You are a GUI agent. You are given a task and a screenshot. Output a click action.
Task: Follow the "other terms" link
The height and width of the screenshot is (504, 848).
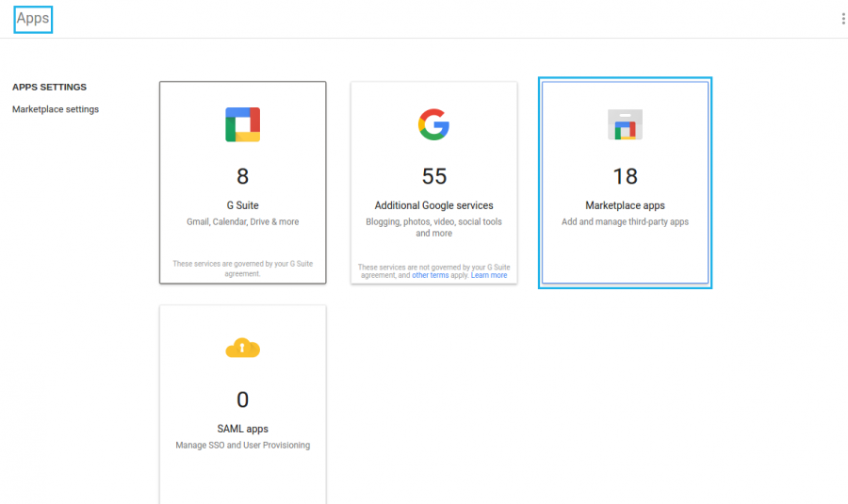click(431, 275)
